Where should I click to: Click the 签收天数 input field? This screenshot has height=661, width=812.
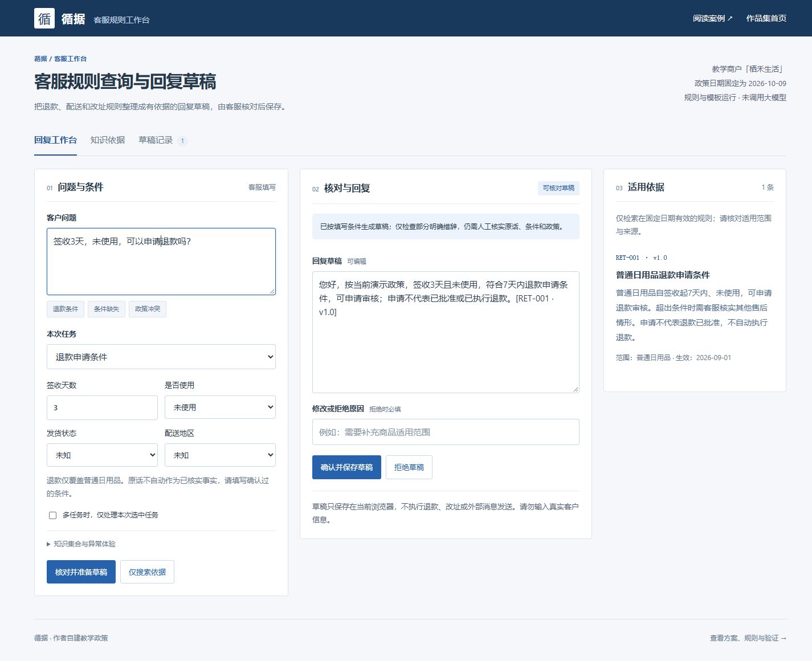(x=102, y=407)
